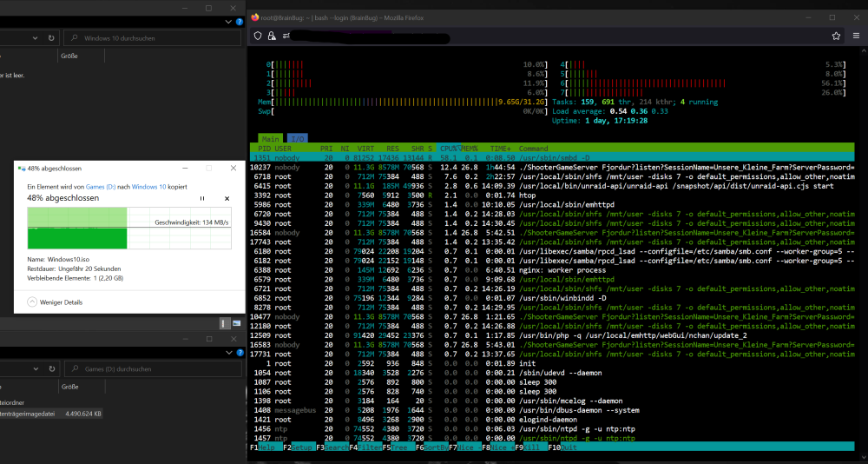The width and height of the screenshot is (868, 464).
Task: Expand the ribbon in Windows 10 Explorer window
Action: coord(229,22)
